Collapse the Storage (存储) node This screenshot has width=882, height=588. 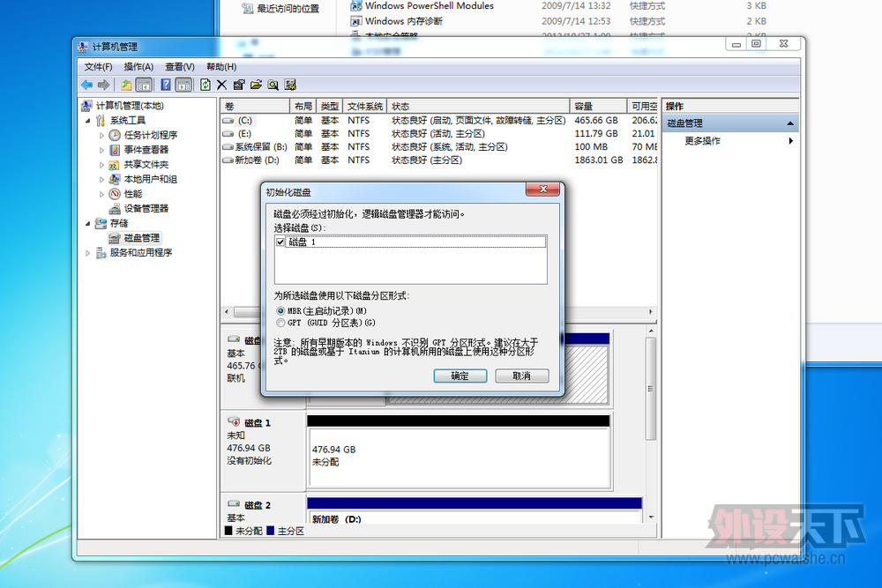(87, 223)
